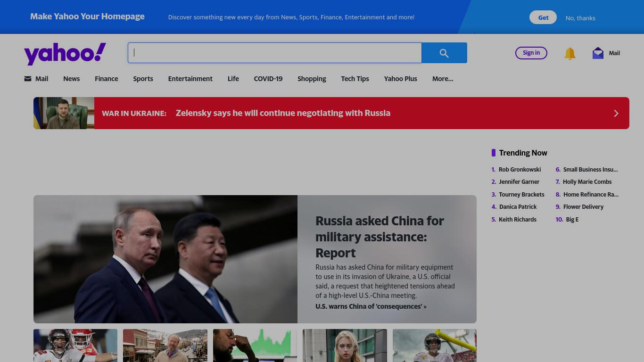644x362 pixels.
Task: Click the Sign in button
Action: [x=531, y=53]
